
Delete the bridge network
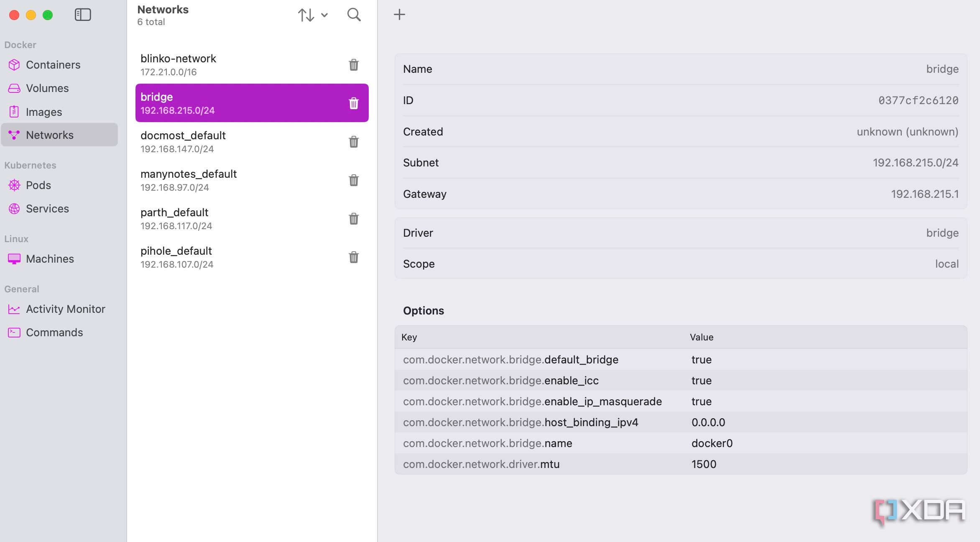point(354,103)
